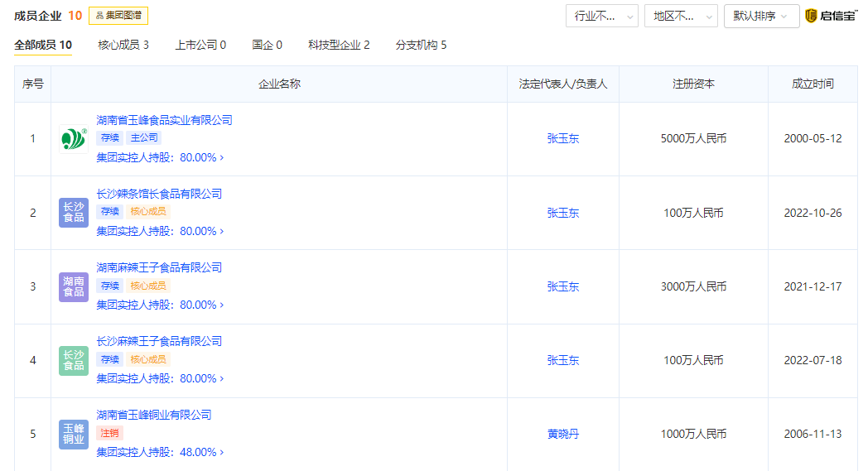Click the 企业名称 column header
This screenshot has height=471, width=868.
pyautogui.click(x=279, y=84)
